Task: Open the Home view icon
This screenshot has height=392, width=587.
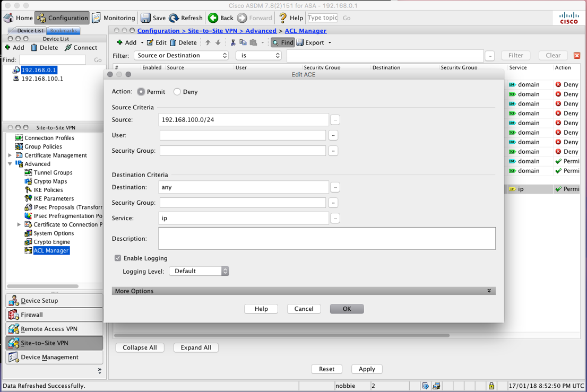Action: click(8, 18)
